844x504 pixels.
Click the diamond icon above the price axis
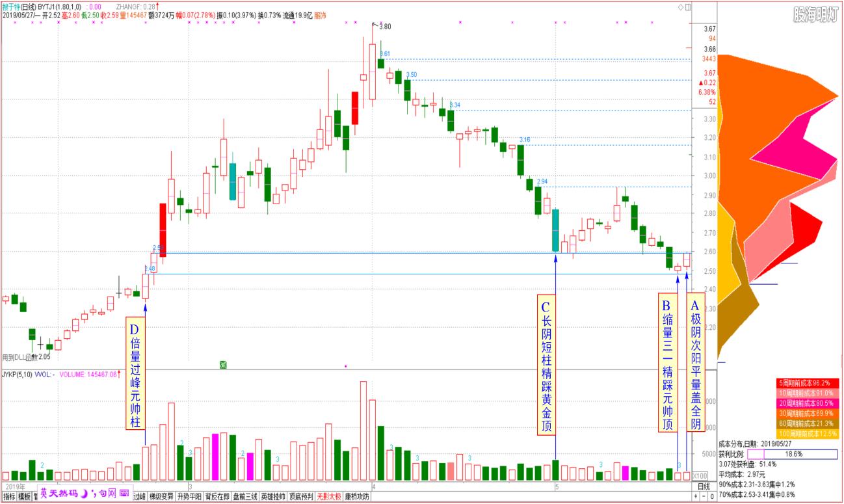681,7
